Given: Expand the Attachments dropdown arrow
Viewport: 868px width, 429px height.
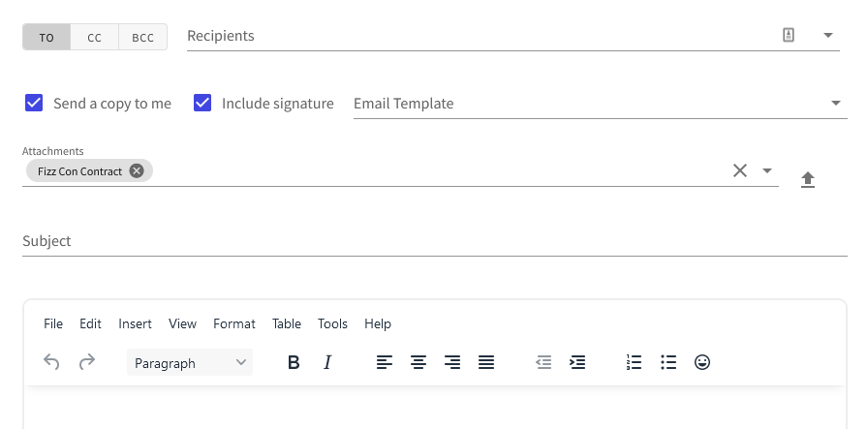Looking at the screenshot, I should (x=766, y=170).
